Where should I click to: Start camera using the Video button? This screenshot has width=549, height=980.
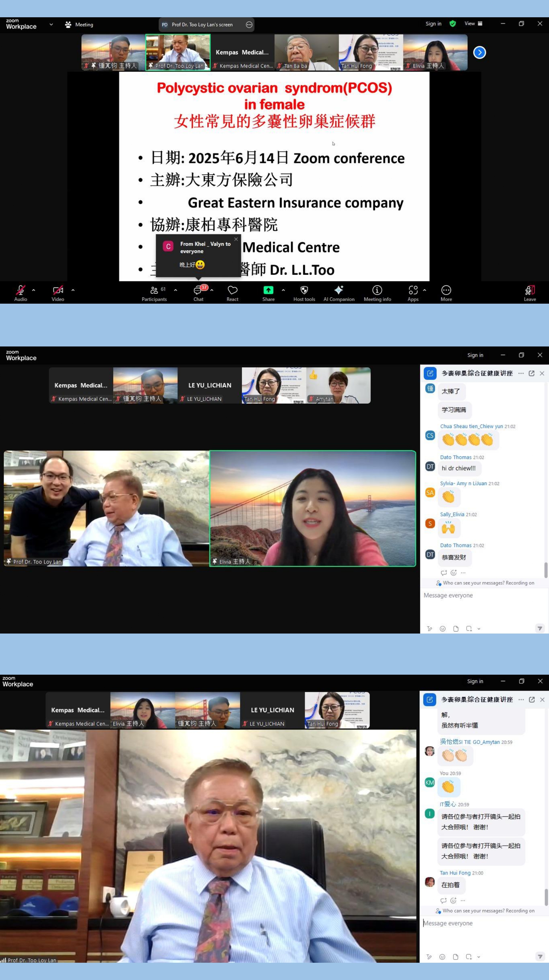click(x=58, y=292)
